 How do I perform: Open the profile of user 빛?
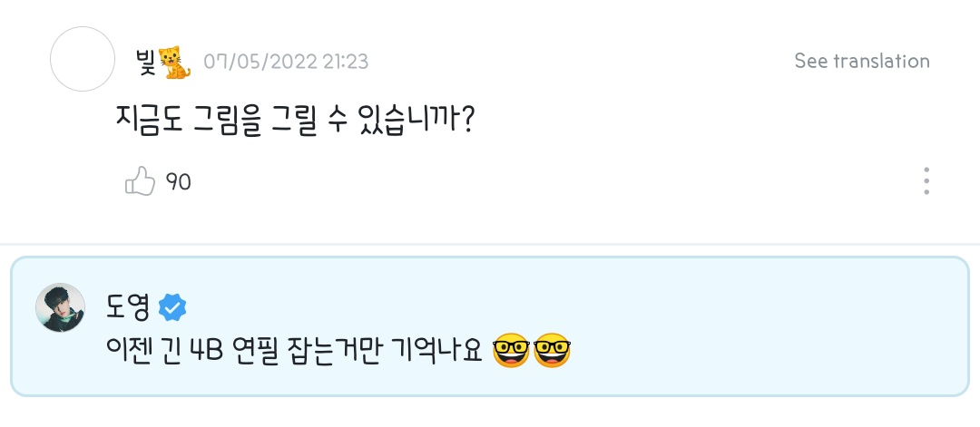pos(145,61)
